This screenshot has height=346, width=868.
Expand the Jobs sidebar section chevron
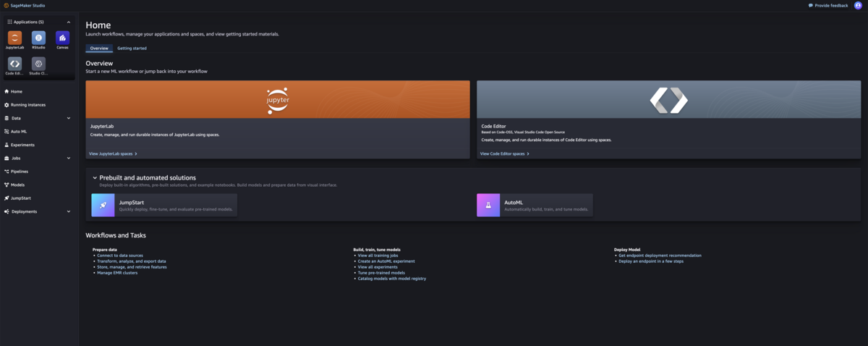(x=69, y=158)
